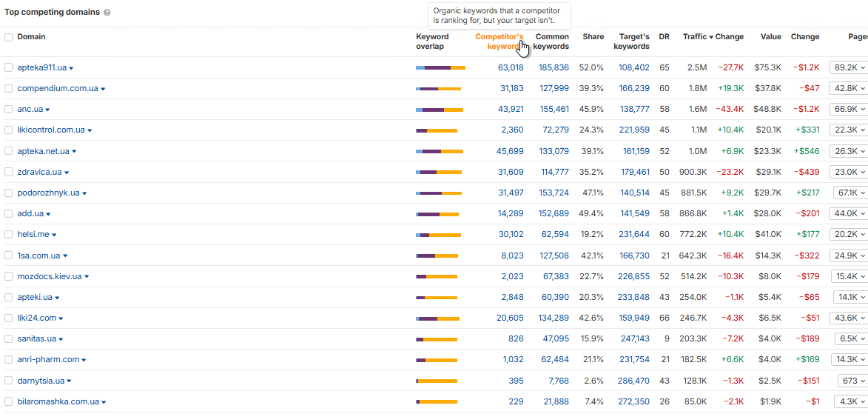Open dropdown arrow next to apteka911.ua
This screenshot has width=868, height=414.
pyautogui.click(x=72, y=68)
